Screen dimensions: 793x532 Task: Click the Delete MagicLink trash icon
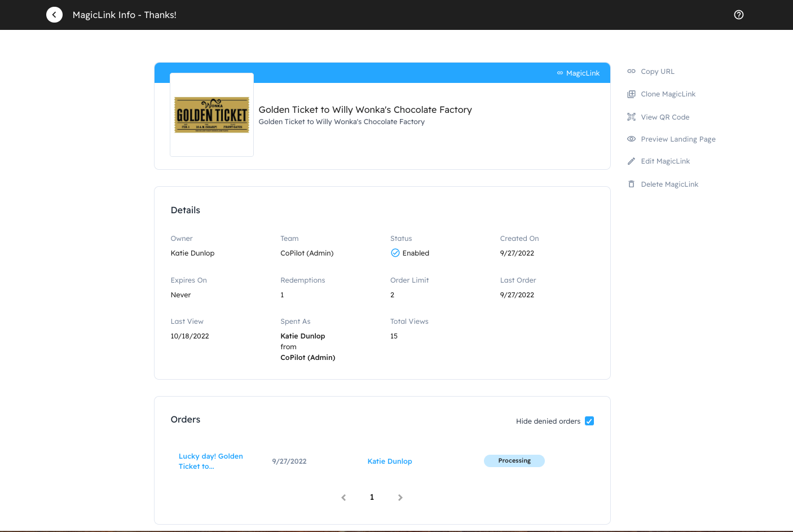click(631, 184)
